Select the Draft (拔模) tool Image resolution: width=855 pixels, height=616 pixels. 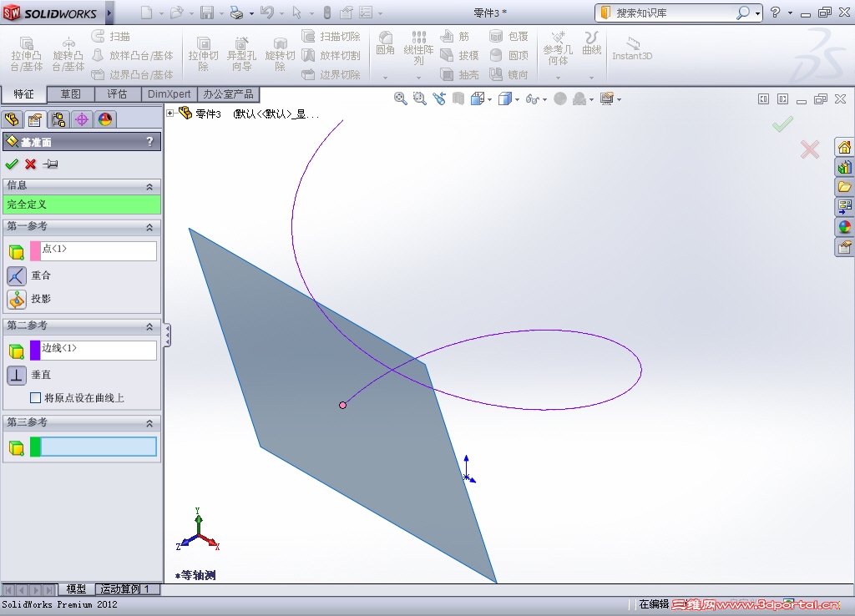pyautogui.click(x=459, y=56)
